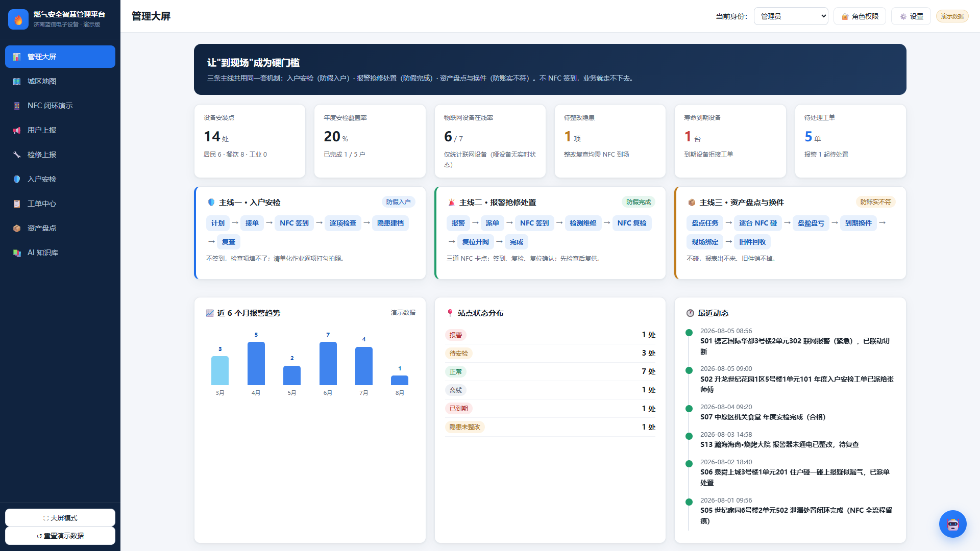Click the 演示数据 badge in header

click(x=952, y=16)
